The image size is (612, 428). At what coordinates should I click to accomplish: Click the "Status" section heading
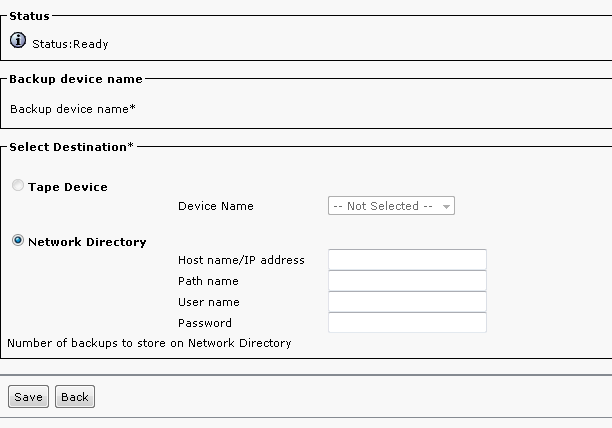(29, 15)
